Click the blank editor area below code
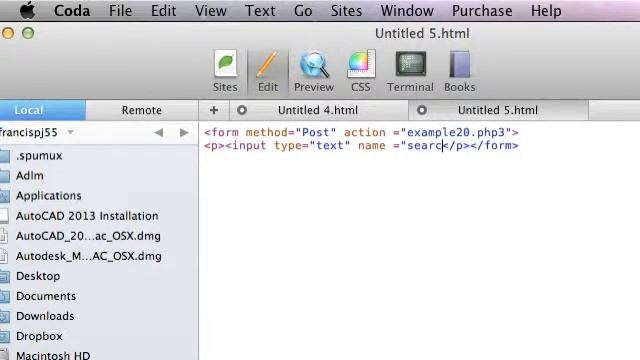The image size is (640, 360). (419, 257)
